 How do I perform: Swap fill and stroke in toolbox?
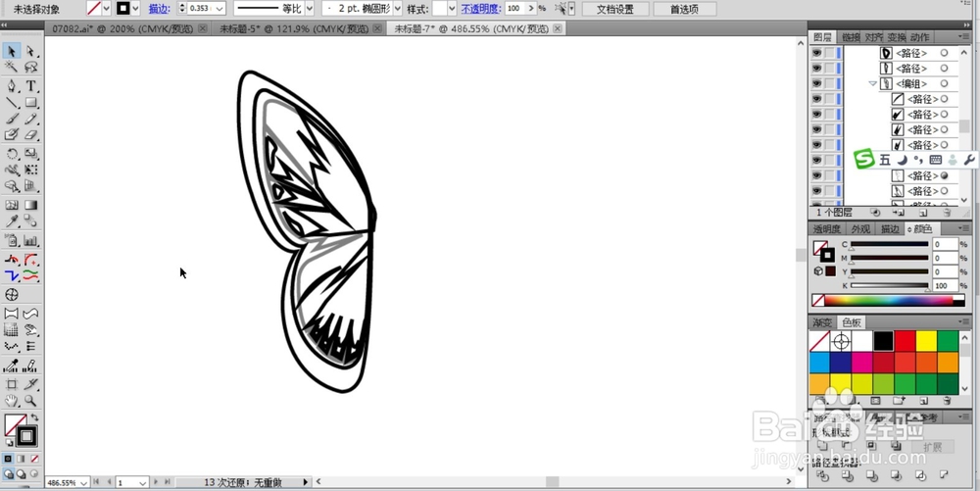point(35,417)
